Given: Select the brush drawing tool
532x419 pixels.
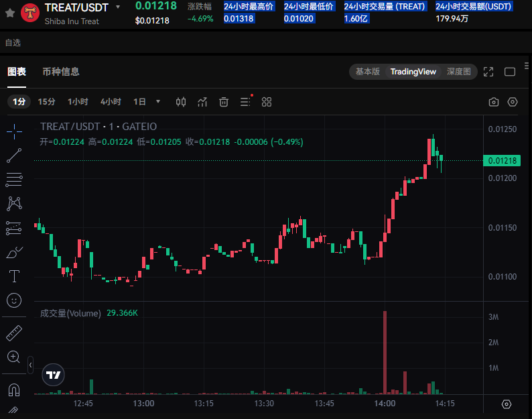Looking at the screenshot, I should tap(14, 252).
